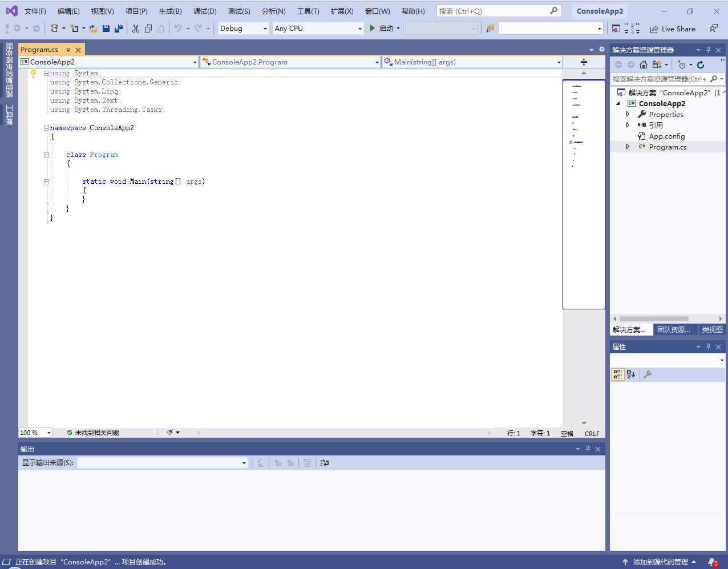Screen dimensions: 728x569
Task: Close the Program.cs editor tab
Action: (78, 50)
